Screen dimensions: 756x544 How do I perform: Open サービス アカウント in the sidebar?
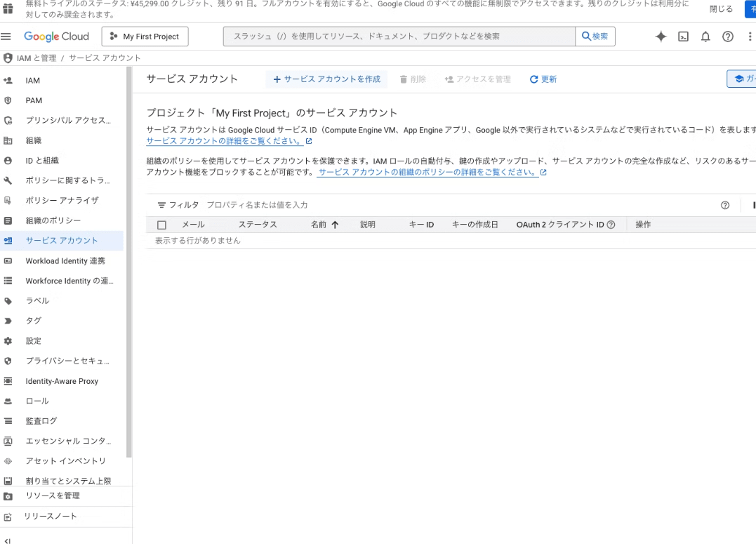[62, 241]
